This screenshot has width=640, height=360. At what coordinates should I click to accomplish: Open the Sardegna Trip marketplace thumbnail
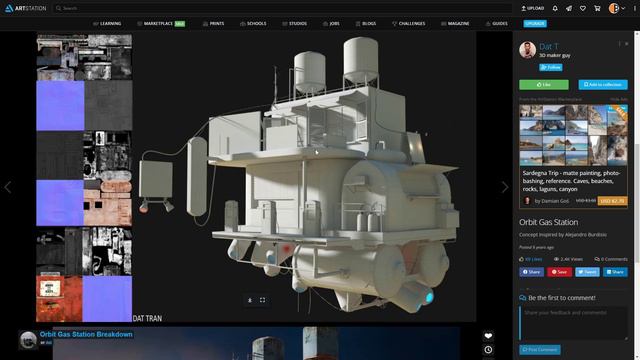tap(573, 135)
